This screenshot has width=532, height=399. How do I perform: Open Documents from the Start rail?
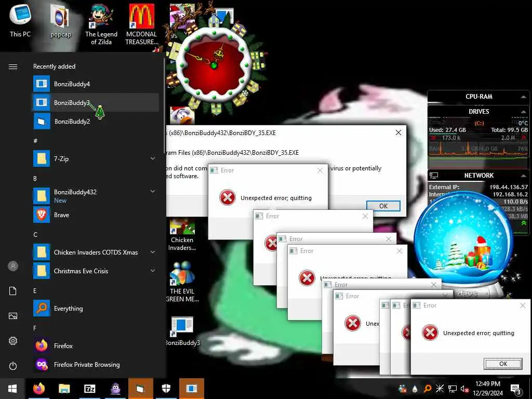pyautogui.click(x=13, y=291)
